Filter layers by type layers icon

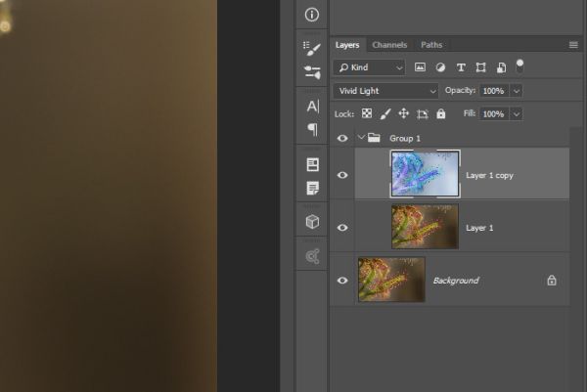click(x=461, y=67)
